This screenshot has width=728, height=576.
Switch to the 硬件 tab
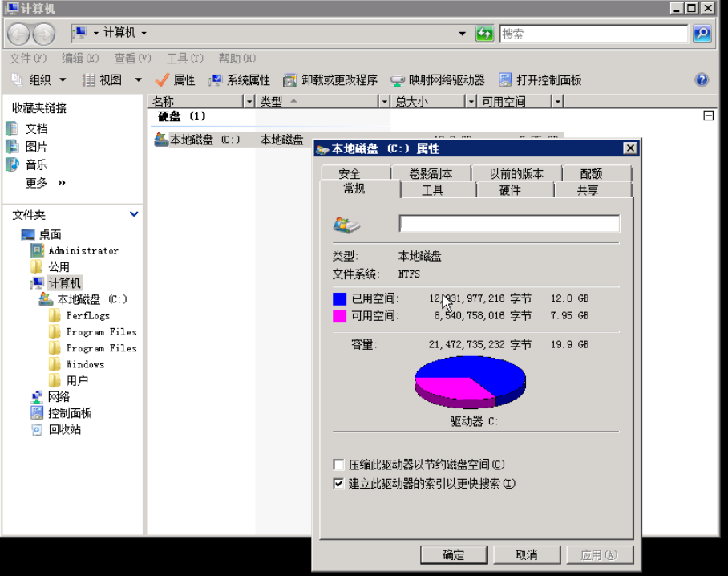(516, 190)
